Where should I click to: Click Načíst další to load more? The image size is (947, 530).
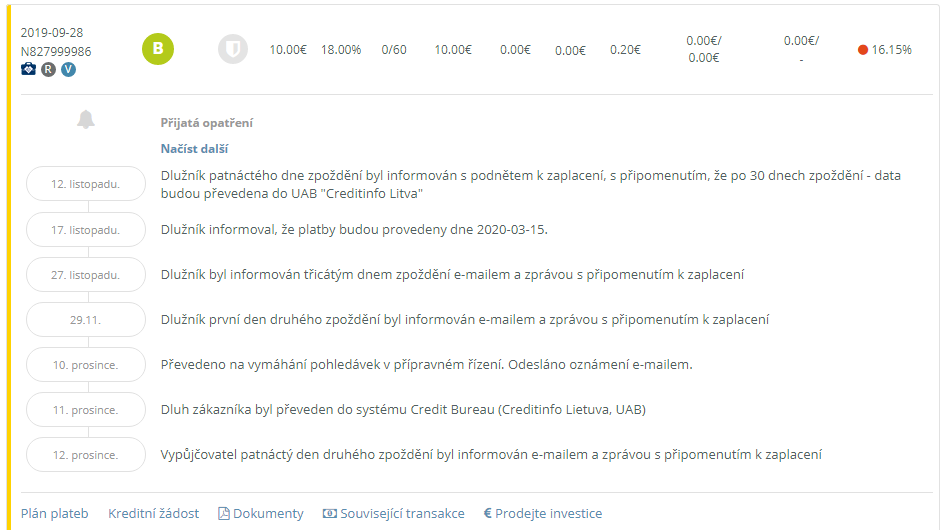[194, 148]
